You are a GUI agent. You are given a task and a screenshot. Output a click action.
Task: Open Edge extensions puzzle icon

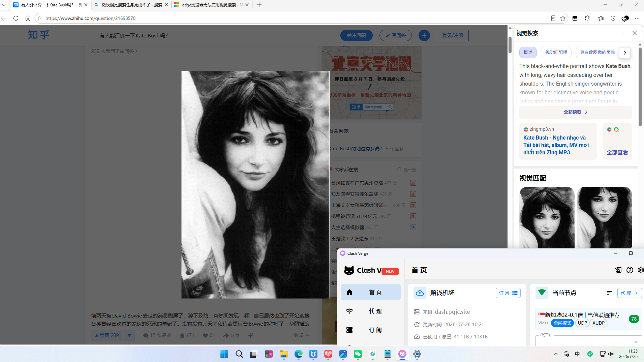coord(587,18)
